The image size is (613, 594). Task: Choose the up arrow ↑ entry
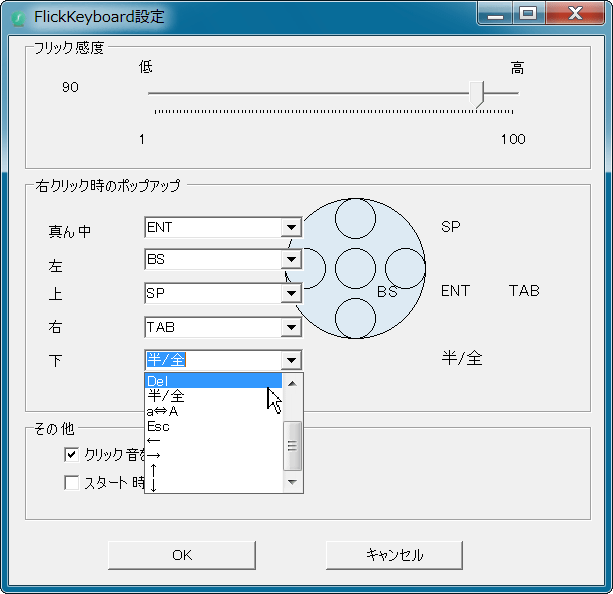click(213, 470)
